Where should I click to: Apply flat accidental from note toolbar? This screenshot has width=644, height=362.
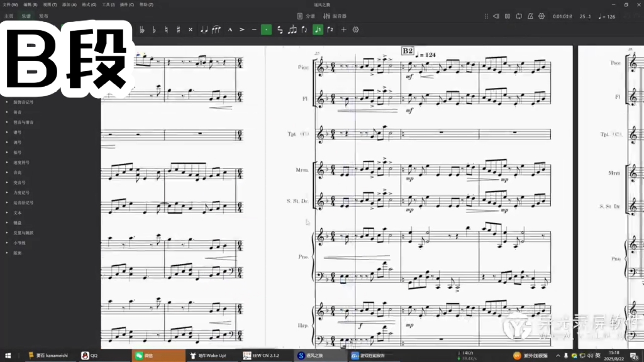(x=154, y=30)
